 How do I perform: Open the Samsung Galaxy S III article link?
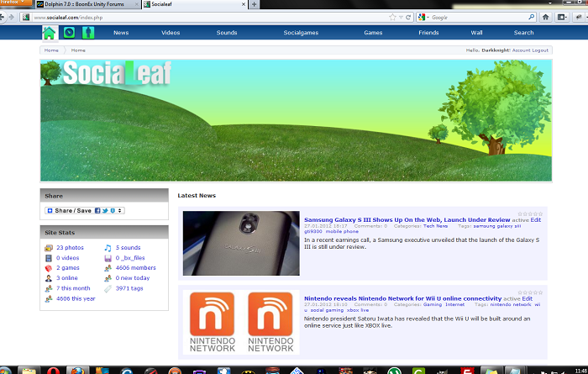pyautogui.click(x=407, y=219)
